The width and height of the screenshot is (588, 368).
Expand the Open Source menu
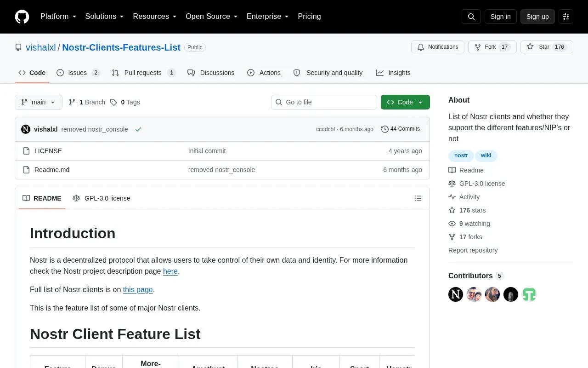[x=212, y=17]
